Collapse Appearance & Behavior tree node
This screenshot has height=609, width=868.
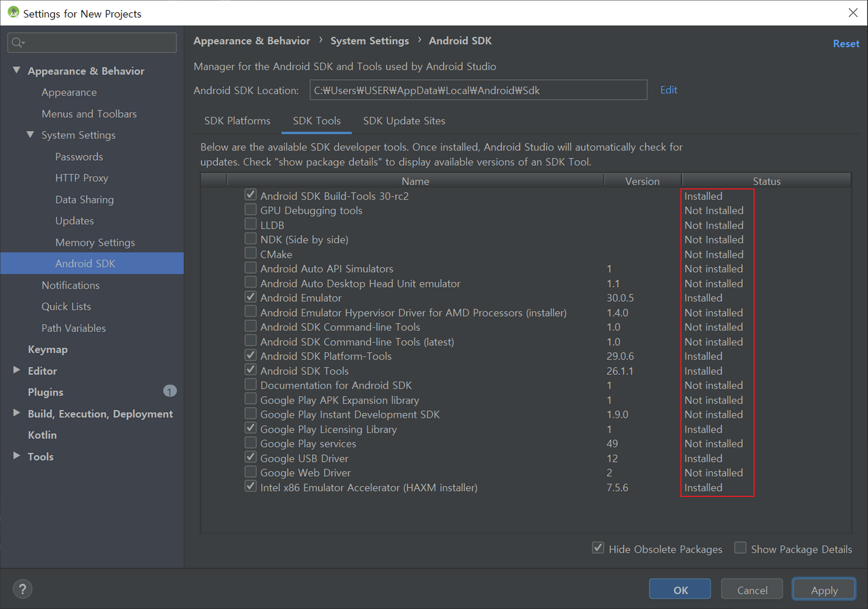coord(17,71)
